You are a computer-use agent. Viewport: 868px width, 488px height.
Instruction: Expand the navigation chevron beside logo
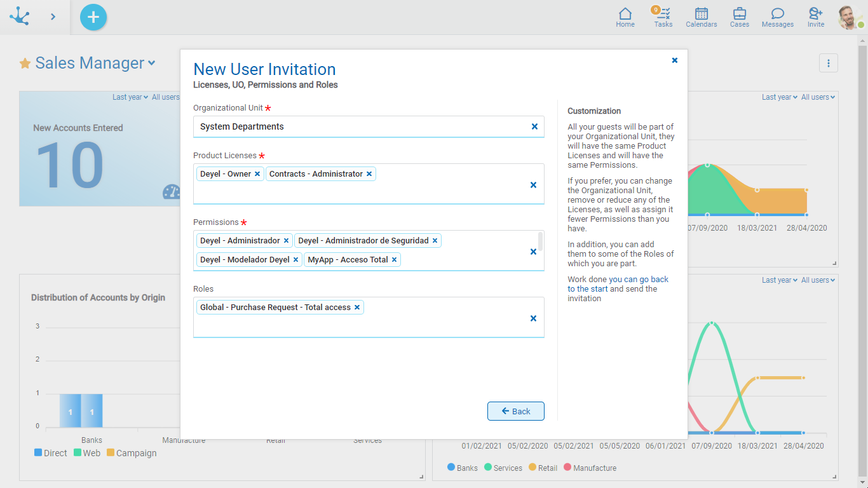[53, 17]
